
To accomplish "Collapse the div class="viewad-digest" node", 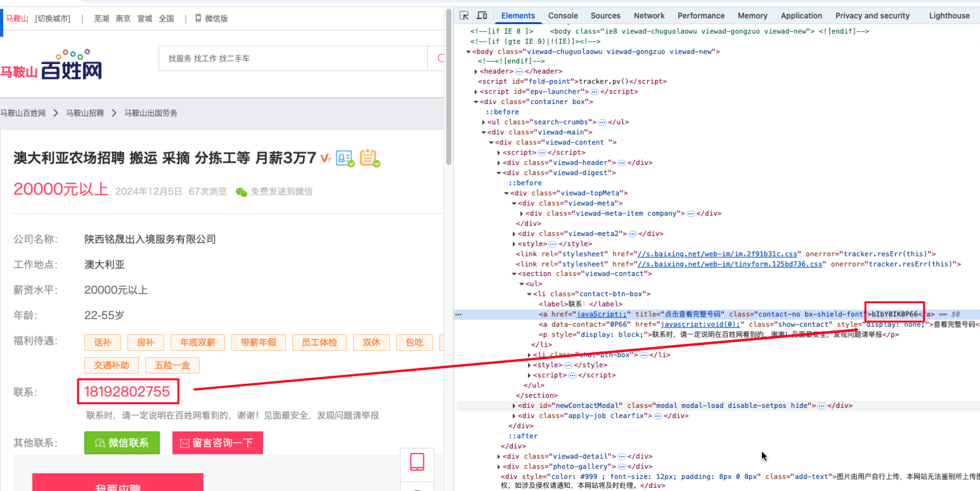I will click(499, 173).
